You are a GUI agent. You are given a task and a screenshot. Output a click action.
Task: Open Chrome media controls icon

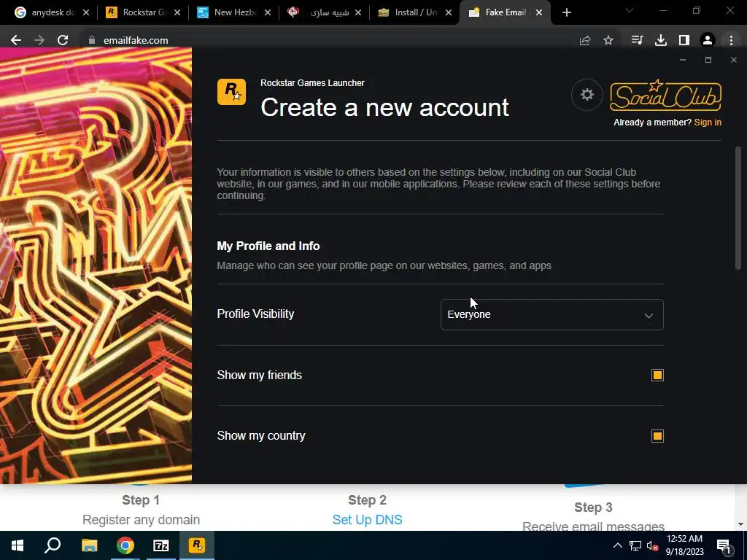coord(637,41)
